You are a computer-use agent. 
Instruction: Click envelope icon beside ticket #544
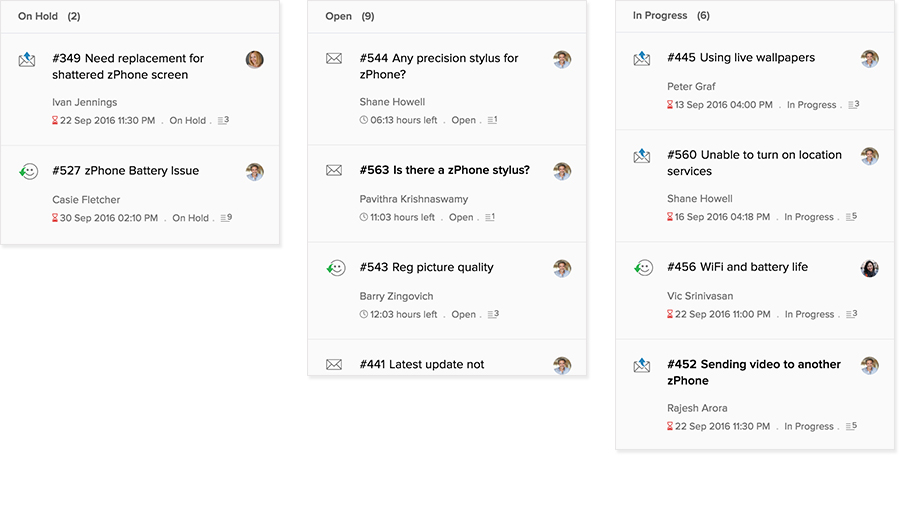pyautogui.click(x=334, y=59)
